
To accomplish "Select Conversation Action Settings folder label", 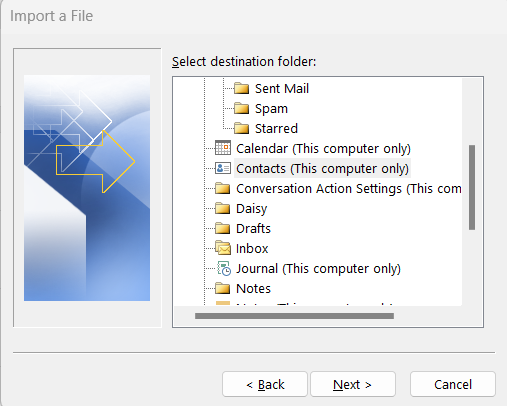I will (349, 189).
